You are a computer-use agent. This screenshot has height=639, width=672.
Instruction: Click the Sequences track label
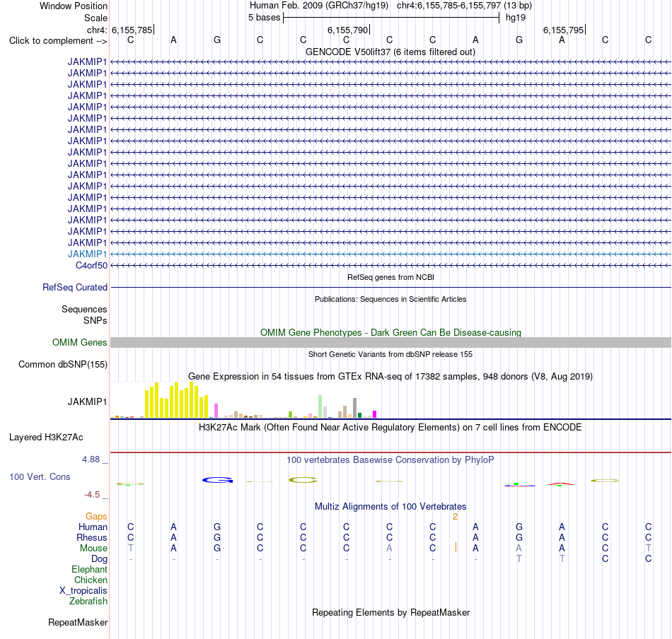coord(84,309)
